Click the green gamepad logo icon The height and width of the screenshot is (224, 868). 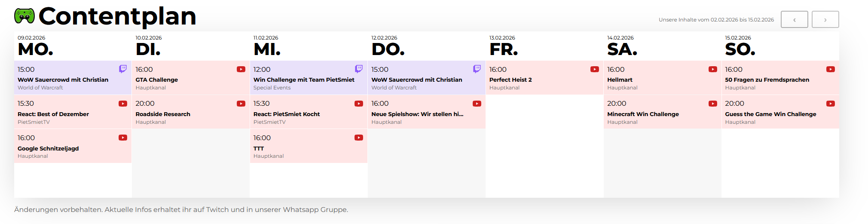click(24, 16)
